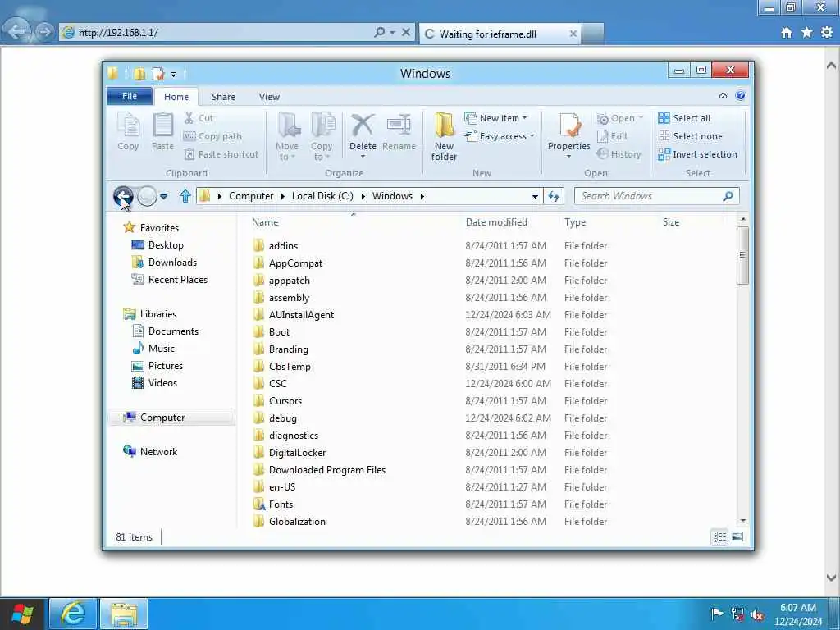Select the Downloaded Program Files folder
The height and width of the screenshot is (630, 840).
point(326,470)
